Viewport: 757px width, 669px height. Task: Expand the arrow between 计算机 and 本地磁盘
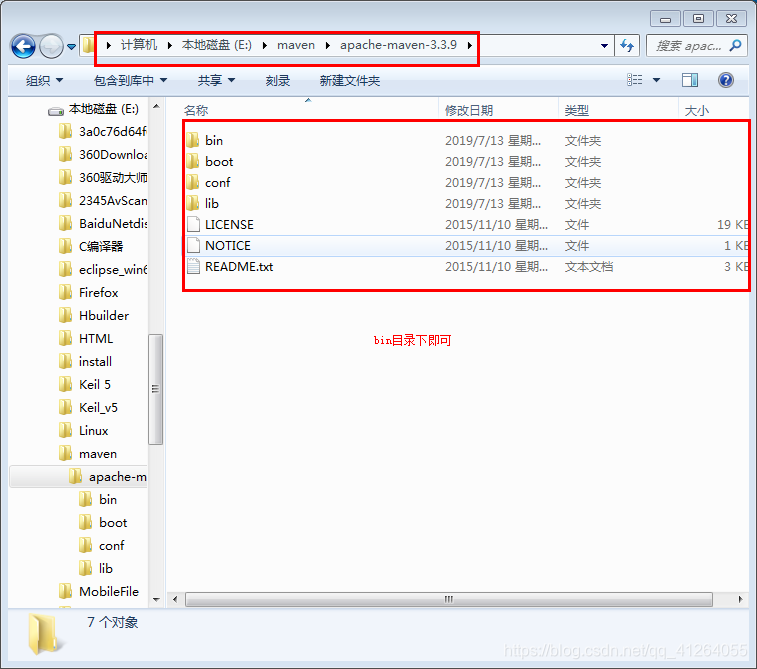click(169, 45)
